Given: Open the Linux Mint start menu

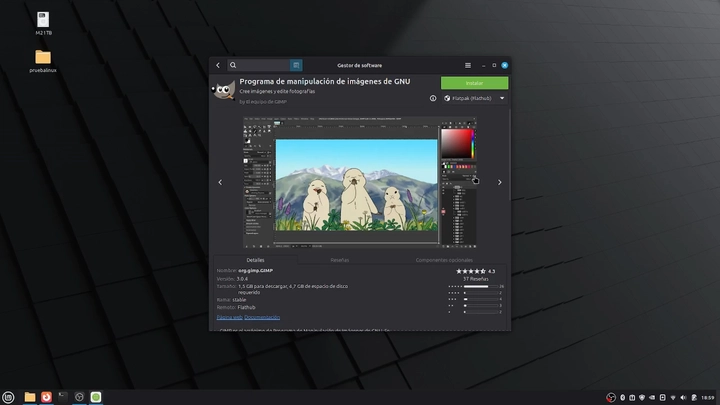Looking at the screenshot, I should click(x=8, y=397).
